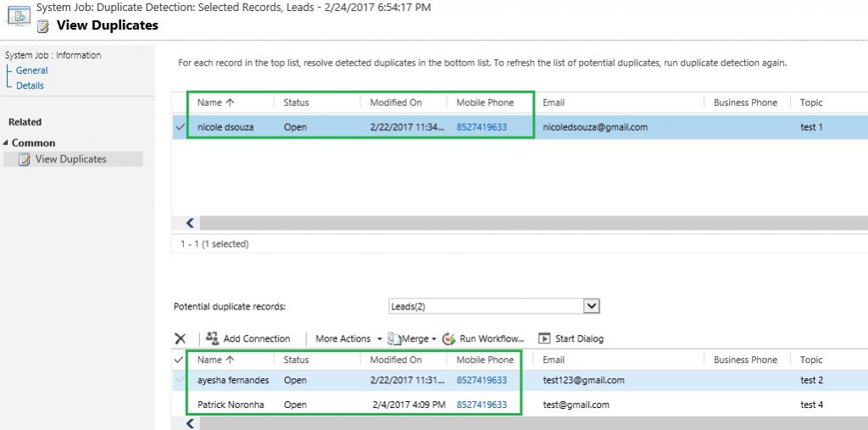Click the Start Dialog icon
This screenshot has height=430, width=868.
544,338
